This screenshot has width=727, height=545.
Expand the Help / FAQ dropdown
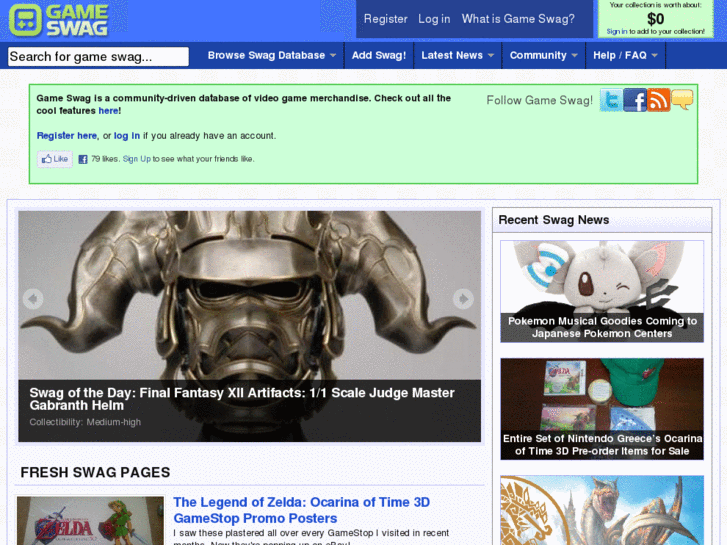tap(625, 55)
